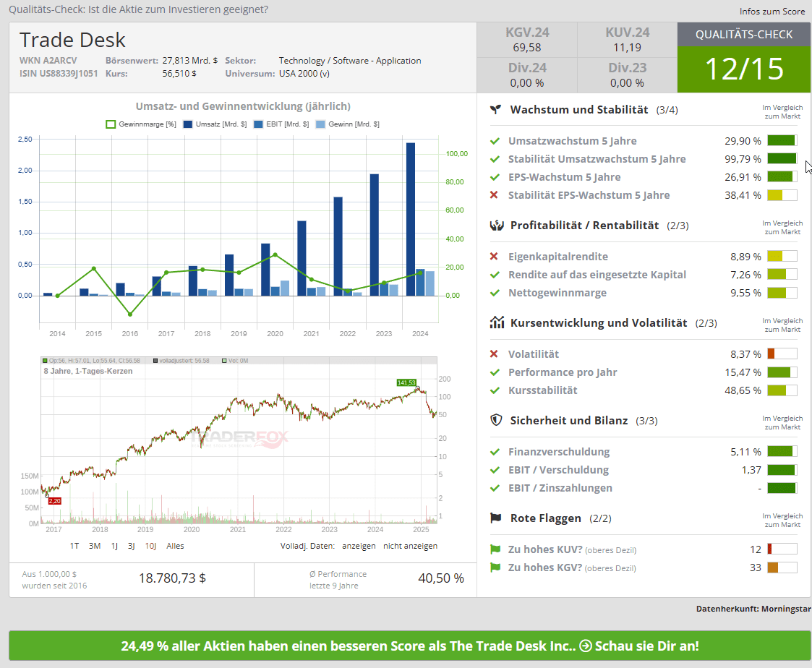Click the WKN A2ARCV text
This screenshot has height=668, width=812.
48,61
